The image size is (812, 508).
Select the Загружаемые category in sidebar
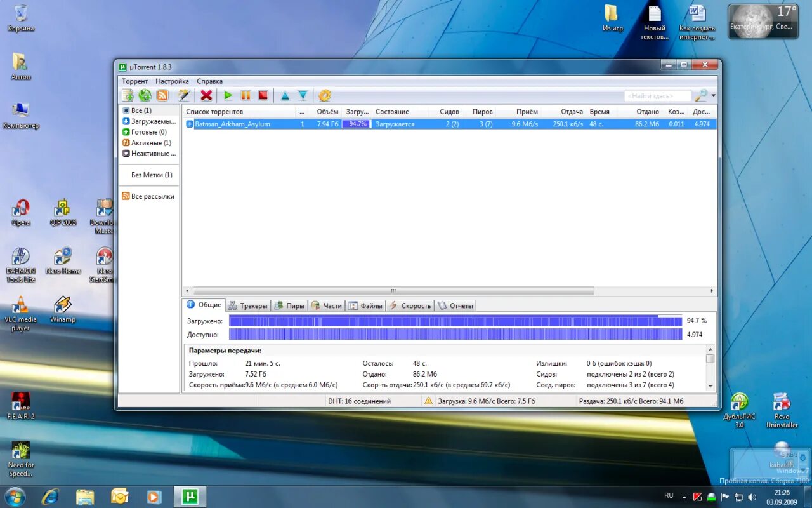[x=150, y=121]
